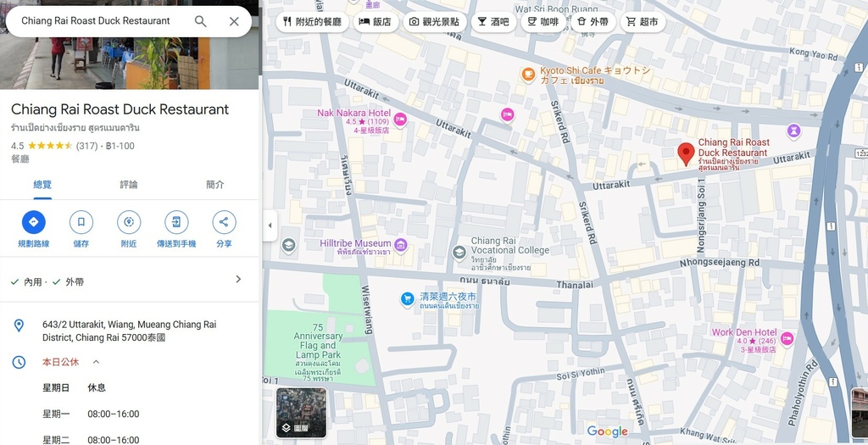Click Nongsrijang Soi 1 road label
Image resolution: width=868 pixels, height=445 pixels.
pos(703,216)
